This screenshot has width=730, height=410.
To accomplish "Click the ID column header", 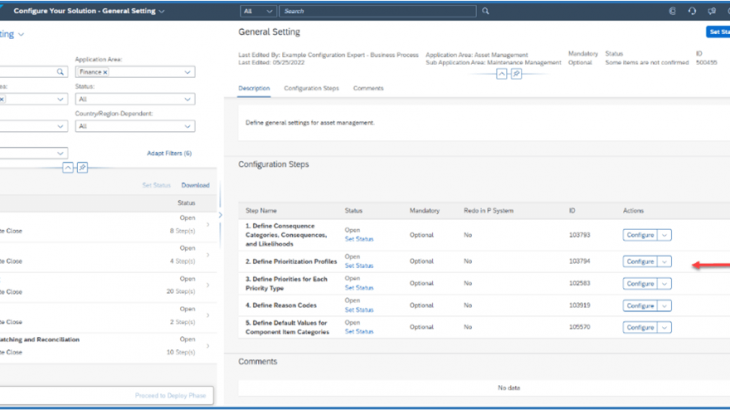I will pyautogui.click(x=572, y=211).
